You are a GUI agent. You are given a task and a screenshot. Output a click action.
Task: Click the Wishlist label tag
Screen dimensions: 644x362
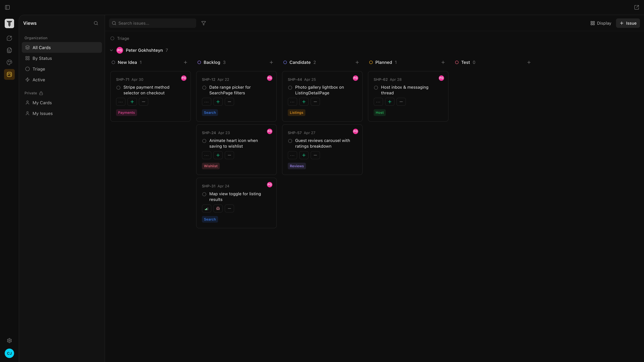pos(211,166)
